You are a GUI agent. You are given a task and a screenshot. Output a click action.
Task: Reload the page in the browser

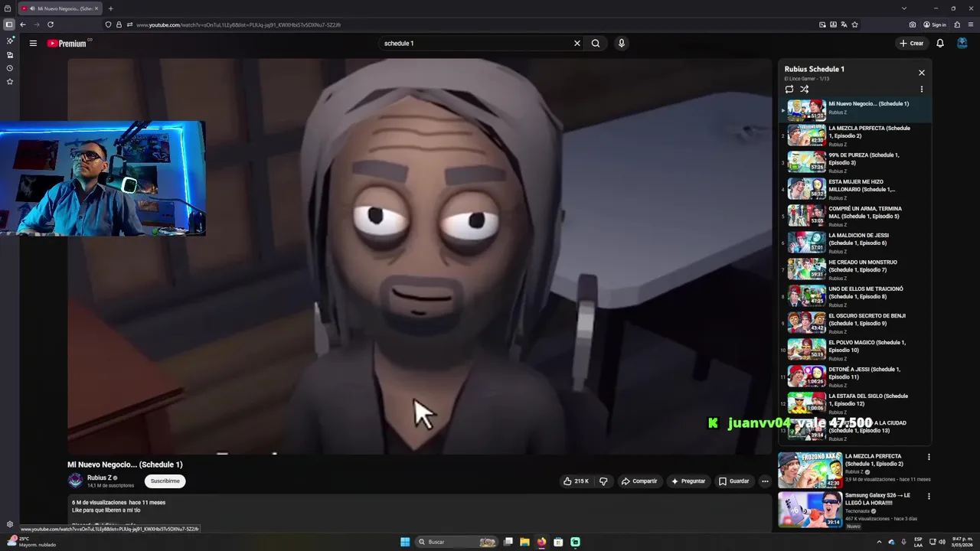coord(51,24)
